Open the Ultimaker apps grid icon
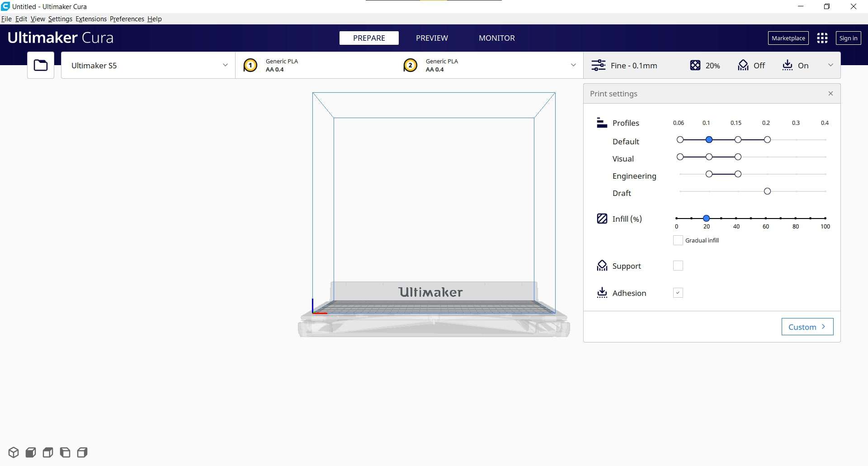The width and height of the screenshot is (868, 466). (x=822, y=38)
